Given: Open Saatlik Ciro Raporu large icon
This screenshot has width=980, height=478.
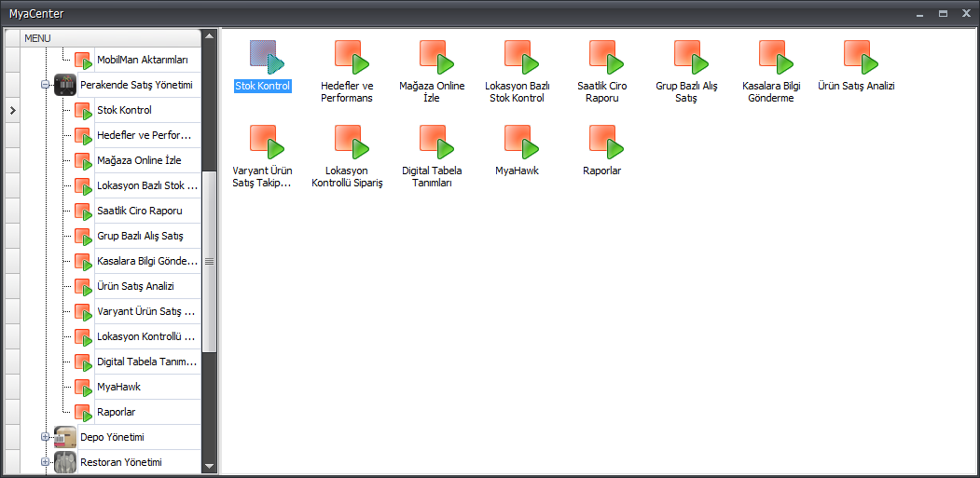Looking at the screenshot, I should (607, 58).
